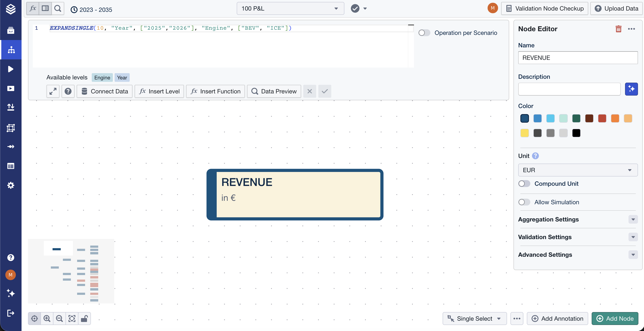Click the Description input field
The image size is (644, 331).
click(569, 89)
